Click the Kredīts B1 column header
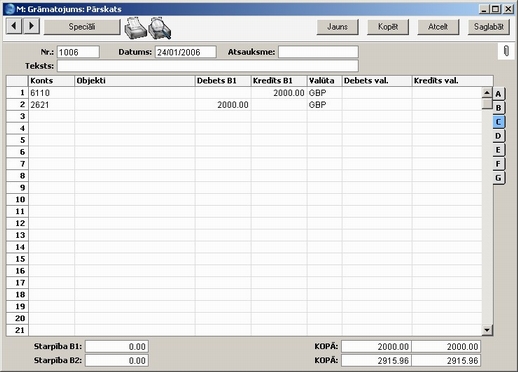Screen dimensions: 518x372 (279, 81)
